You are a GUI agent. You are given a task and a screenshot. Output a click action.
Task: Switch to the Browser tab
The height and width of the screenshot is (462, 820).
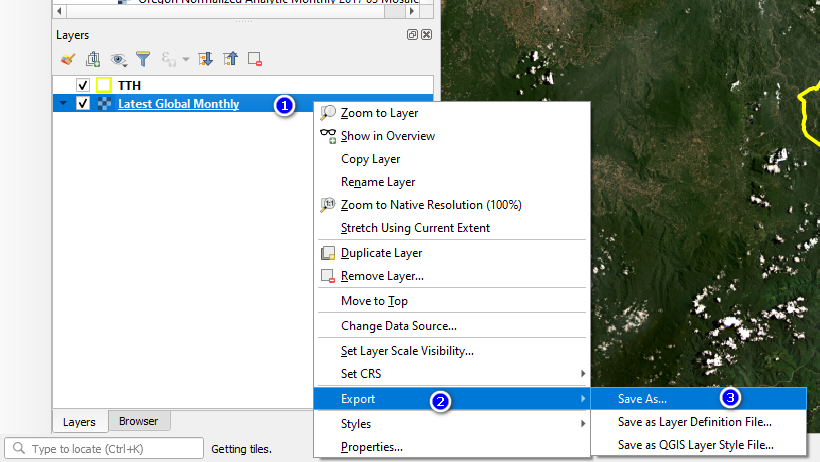pos(139,421)
